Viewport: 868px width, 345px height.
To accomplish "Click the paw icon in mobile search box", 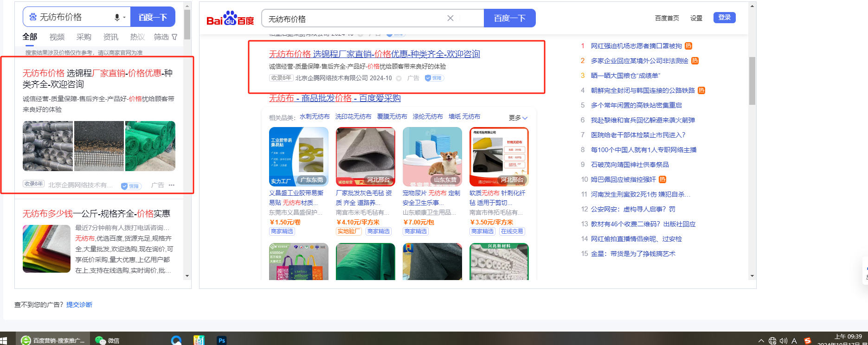I will pyautogui.click(x=32, y=17).
